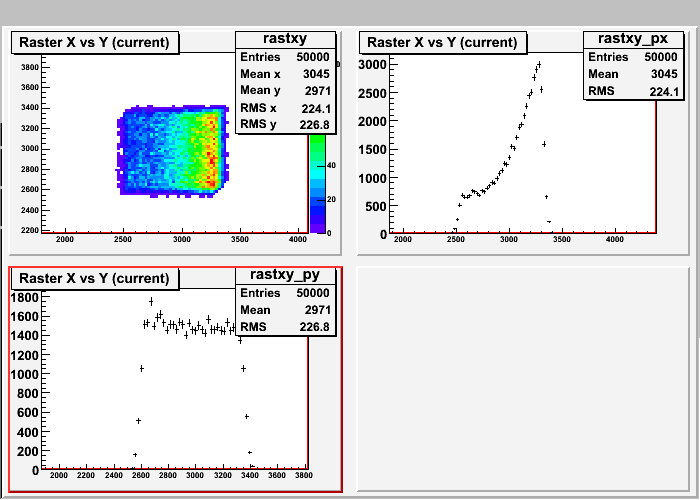Click the '3500' X-axis label in the rastxy_px pad
The height and width of the screenshot is (500, 700).
click(x=562, y=239)
